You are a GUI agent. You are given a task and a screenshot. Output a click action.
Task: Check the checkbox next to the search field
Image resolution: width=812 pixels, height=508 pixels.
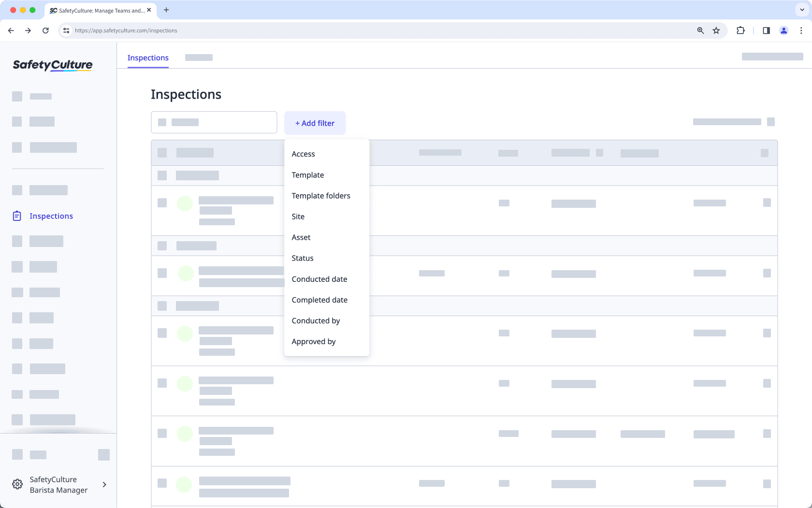click(162, 122)
